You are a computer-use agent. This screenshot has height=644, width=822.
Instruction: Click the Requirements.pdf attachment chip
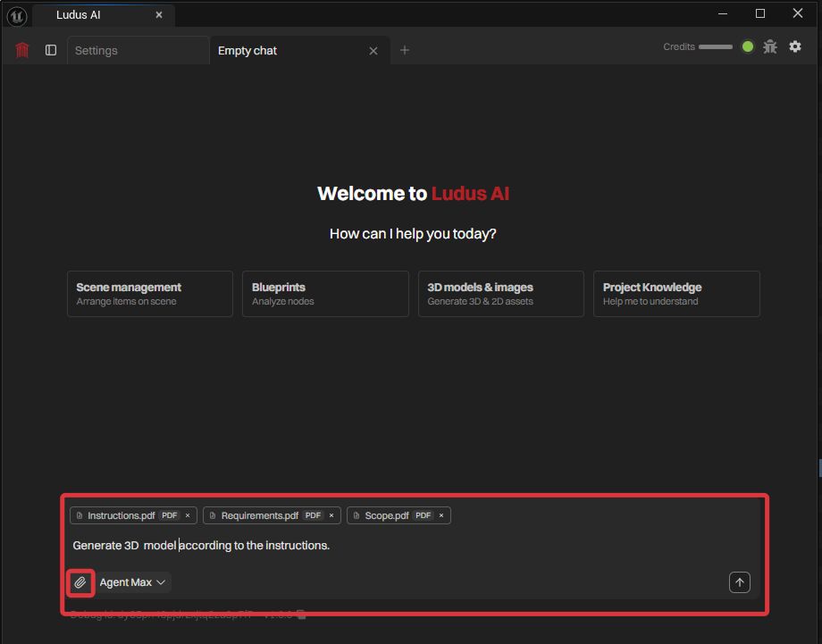pyautogui.click(x=272, y=515)
